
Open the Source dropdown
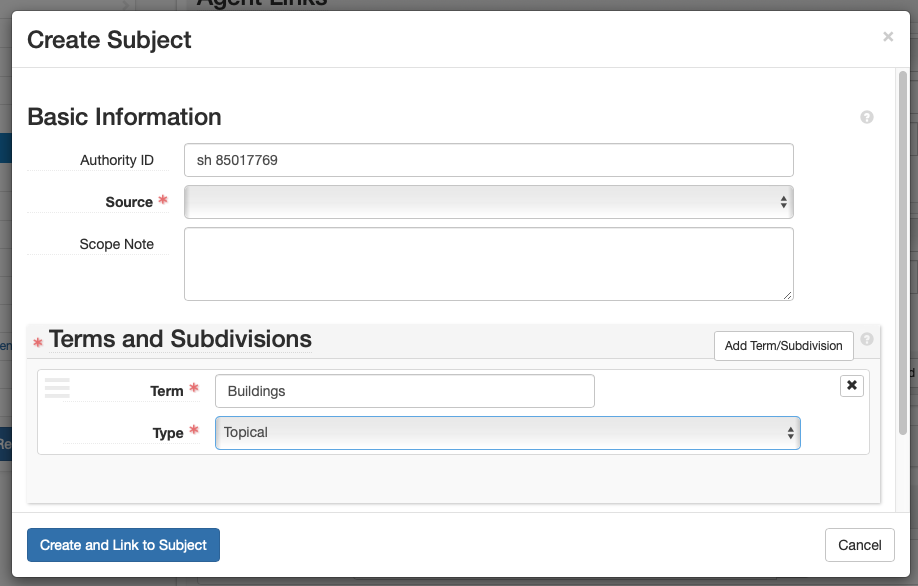488,202
